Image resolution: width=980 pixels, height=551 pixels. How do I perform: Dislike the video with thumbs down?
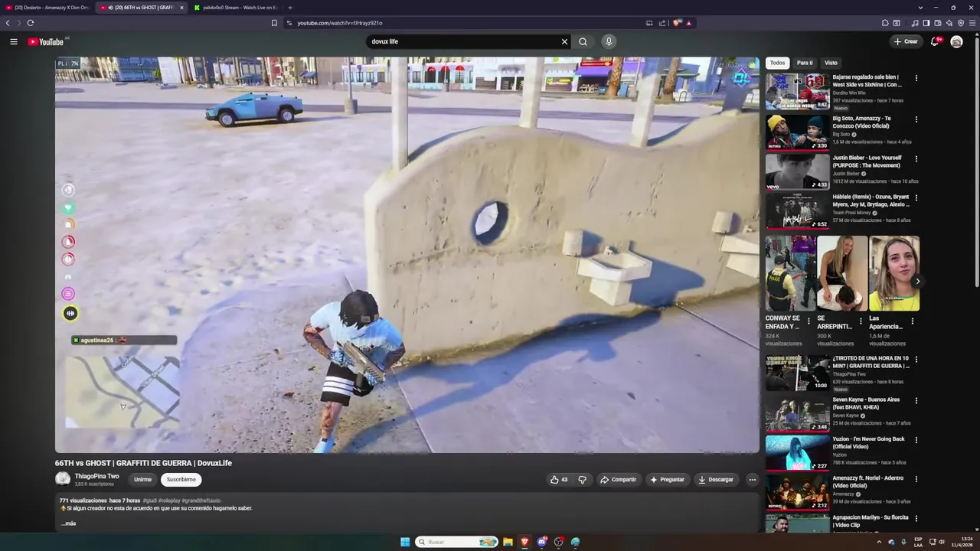pos(582,480)
